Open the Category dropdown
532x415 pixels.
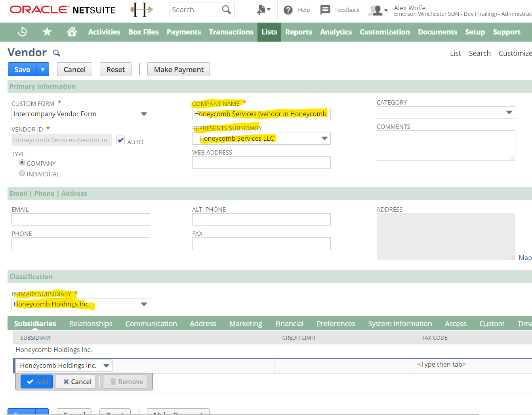tap(509, 113)
